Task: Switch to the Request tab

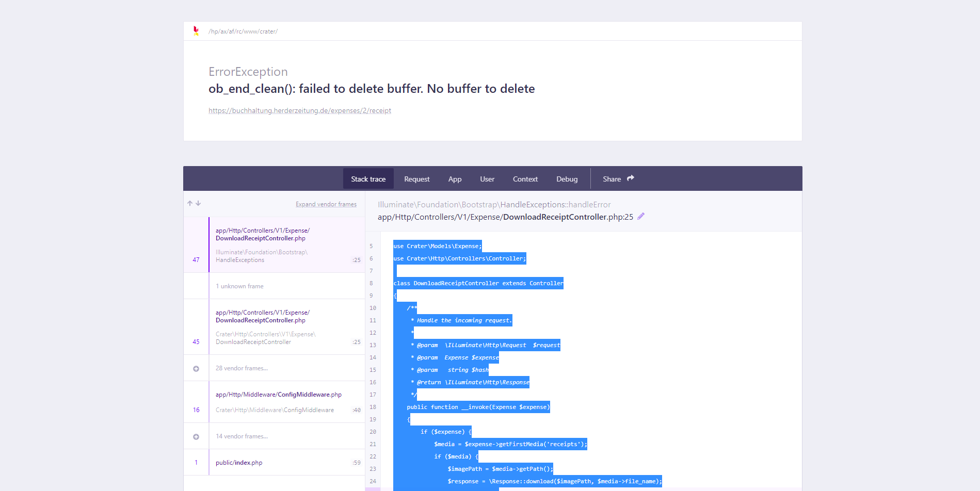Action: pyautogui.click(x=416, y=178)
